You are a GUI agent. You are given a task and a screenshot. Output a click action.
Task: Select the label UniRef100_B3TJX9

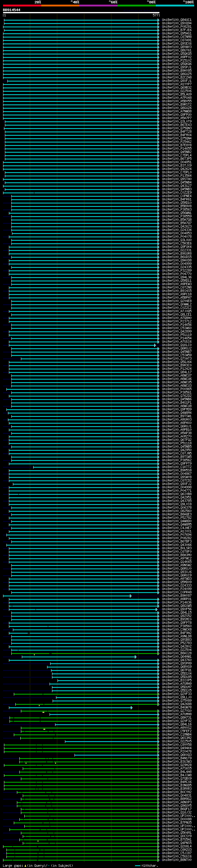(x=177, y=165)
